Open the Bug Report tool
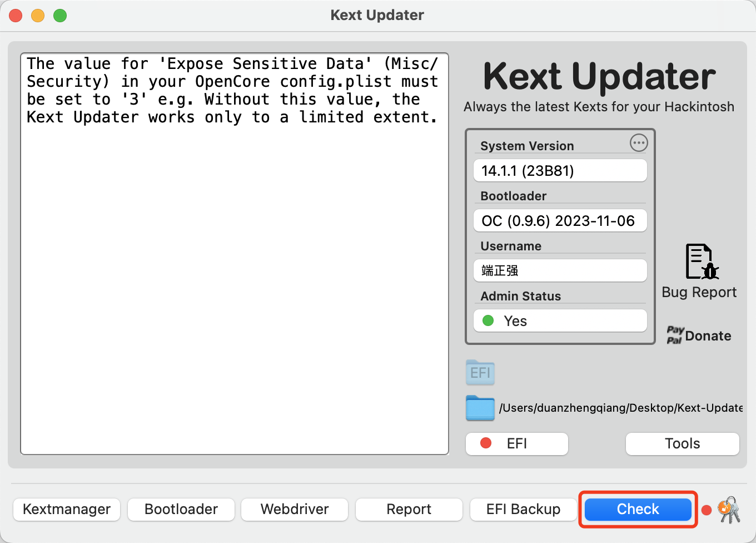 [699, 261]
